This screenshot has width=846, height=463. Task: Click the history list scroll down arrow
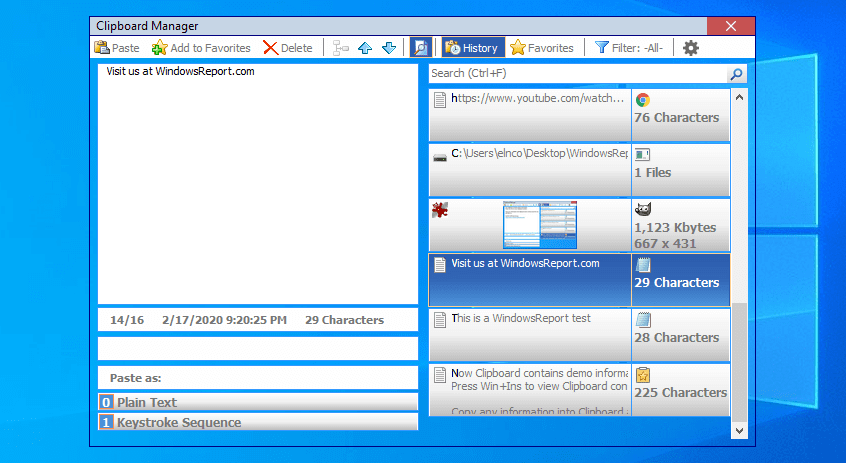click(x=739, y=431)
